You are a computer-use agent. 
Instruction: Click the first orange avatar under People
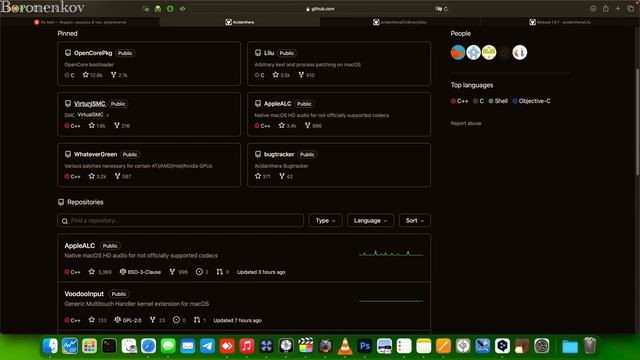tap(458, 52)
